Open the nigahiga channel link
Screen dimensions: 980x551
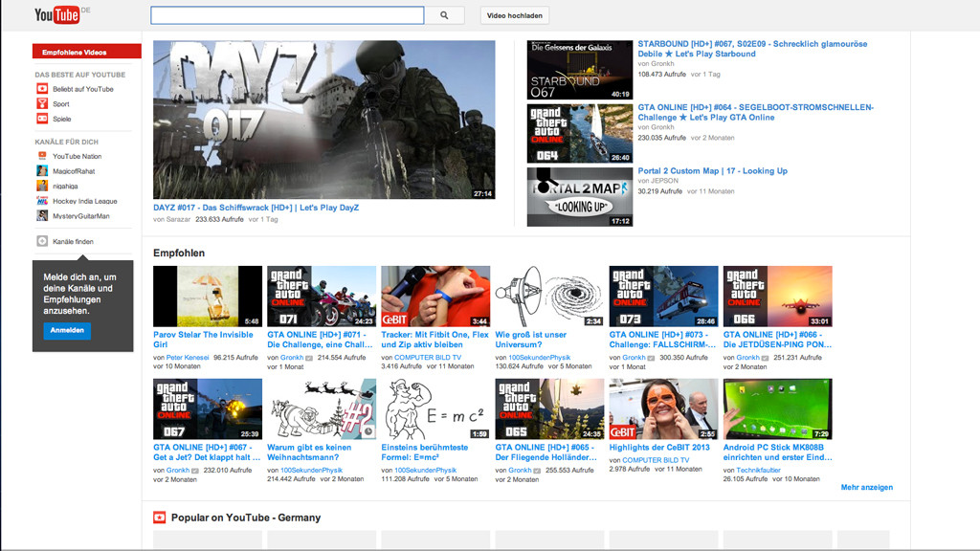click(65, 187)
